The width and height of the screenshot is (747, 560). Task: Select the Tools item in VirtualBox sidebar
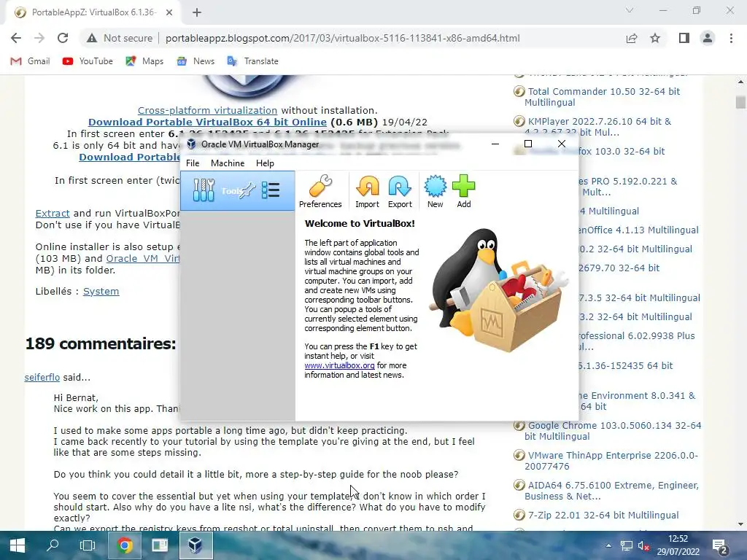(237, 191)
